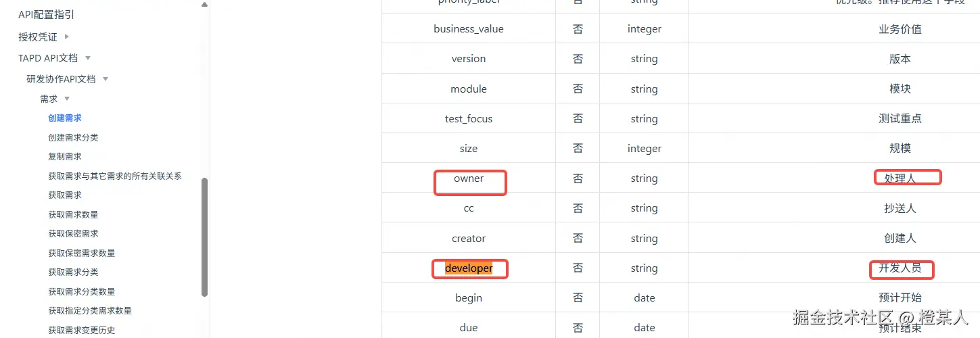Image resolution: width=980 pixels, height=338 pixels.
Task: Open the 获取指定分类需求数量 page
Action: tap(90, 311)
